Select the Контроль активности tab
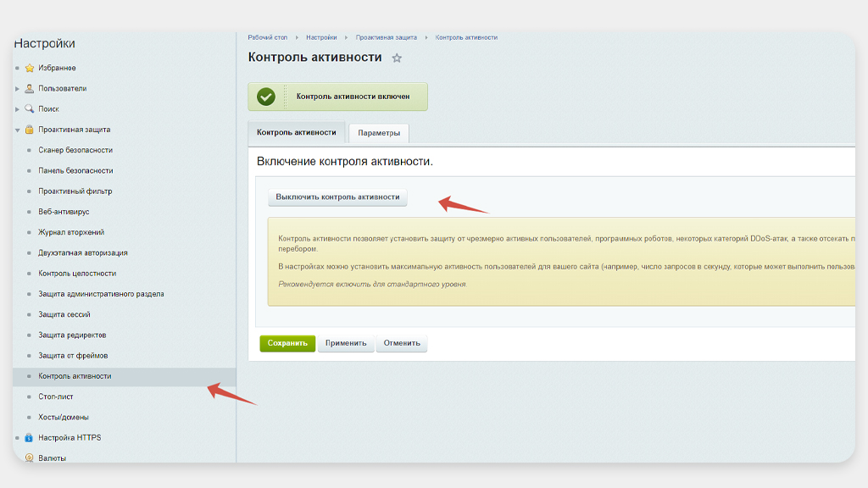This screenshot has width=868, height=488. click(297, 133)
